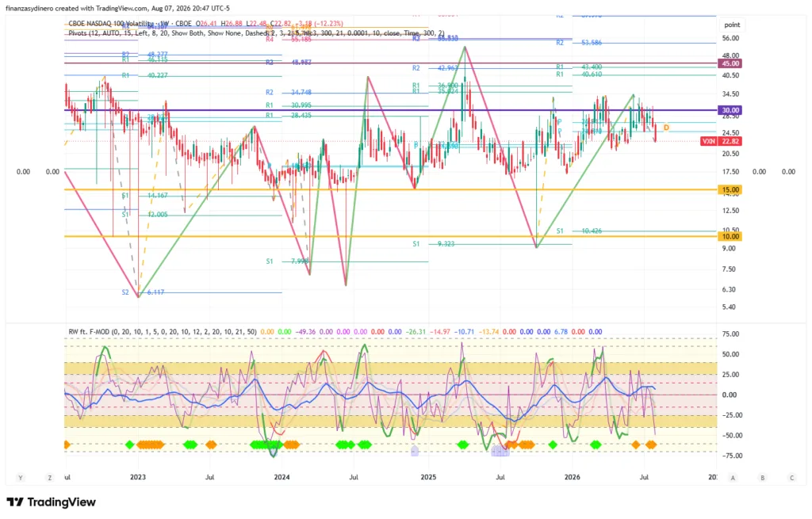Click the R1 40.610 pivot label

(x=579, y=74)
